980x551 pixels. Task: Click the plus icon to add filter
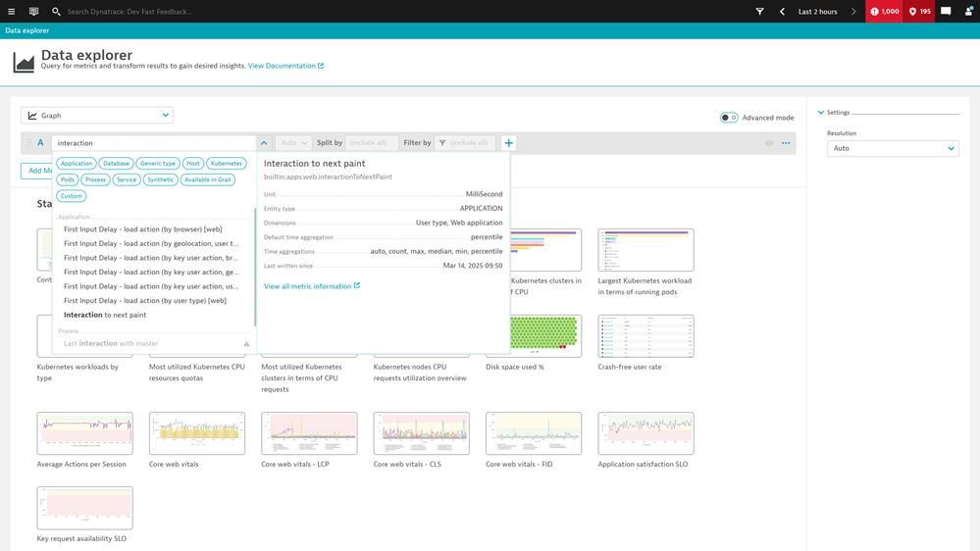[508, 143]
